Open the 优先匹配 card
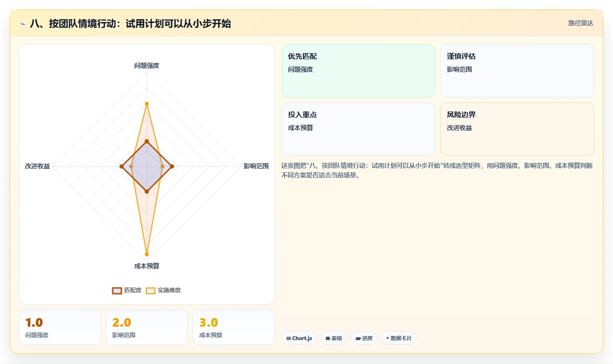 click(x=358, y=71)
